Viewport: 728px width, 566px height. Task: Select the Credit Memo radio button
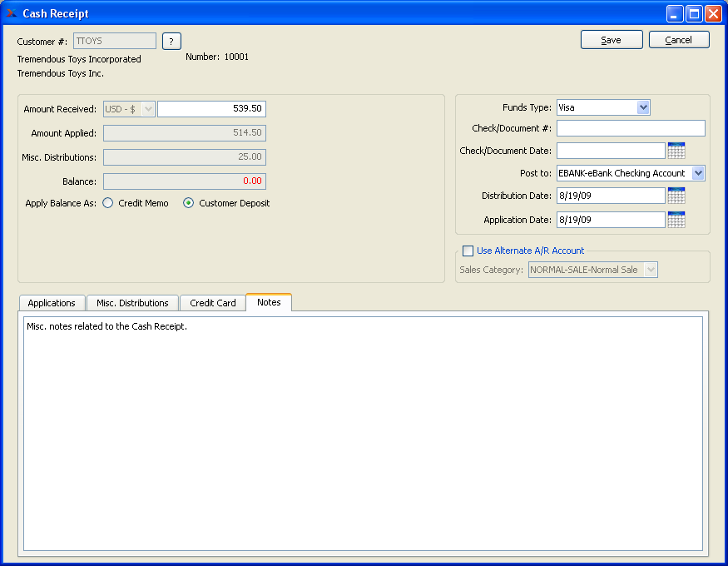click(107, 203)
